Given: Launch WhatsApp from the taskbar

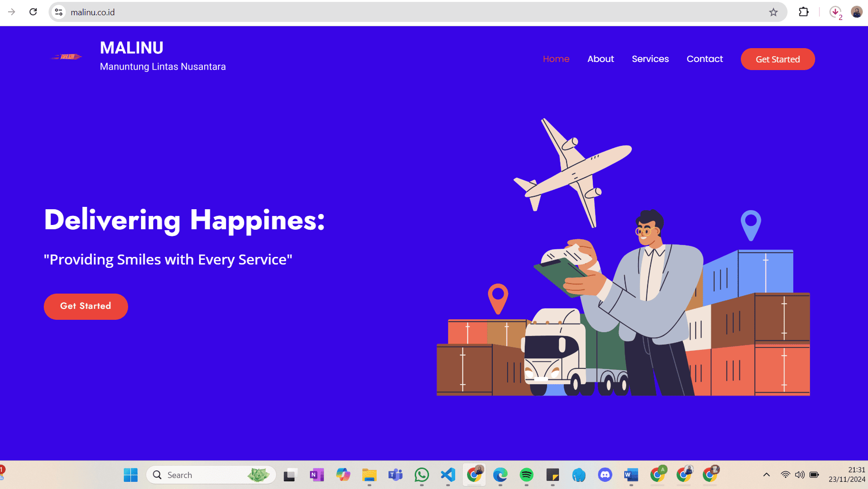Looking at the screenshot, I should (421, 475).
